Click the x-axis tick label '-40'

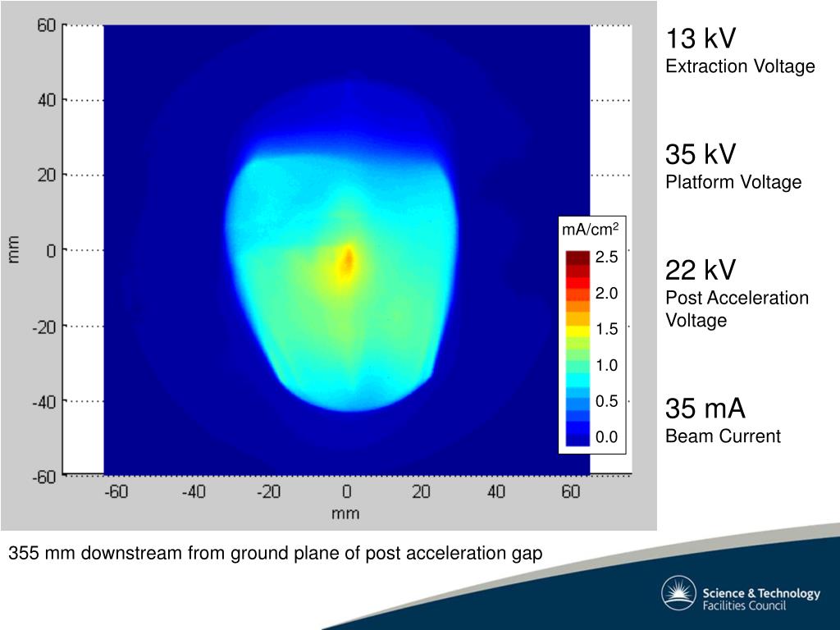(194, 491)
